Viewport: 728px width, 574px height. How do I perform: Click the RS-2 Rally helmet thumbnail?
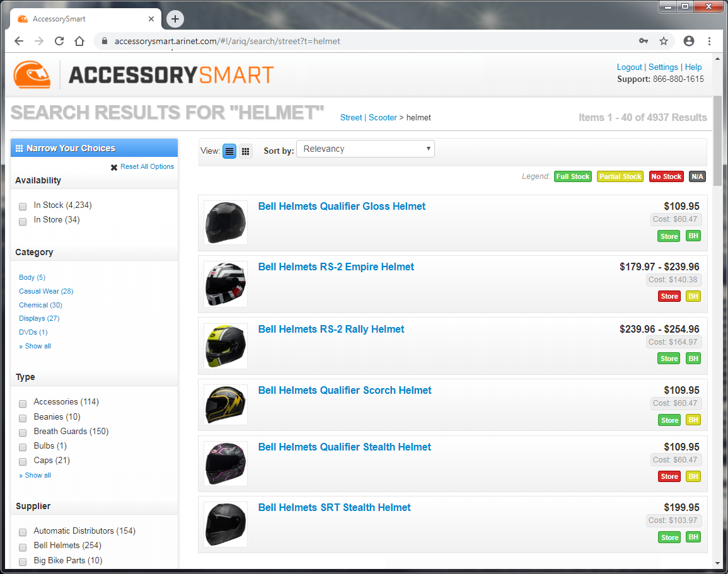226,346
